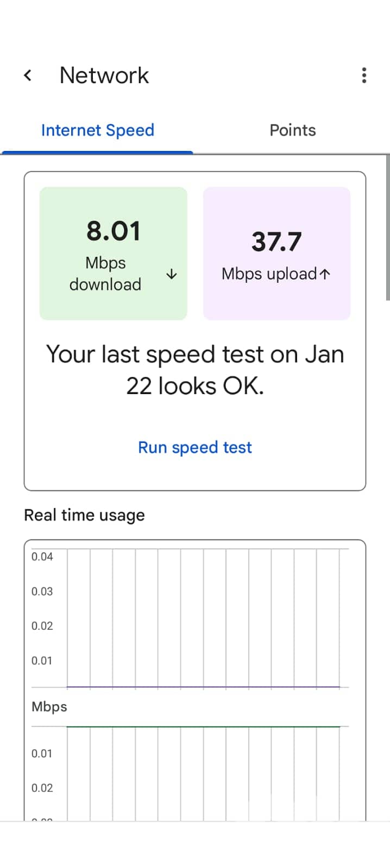Tap the 37.7 upload speed value

point(276,242)
